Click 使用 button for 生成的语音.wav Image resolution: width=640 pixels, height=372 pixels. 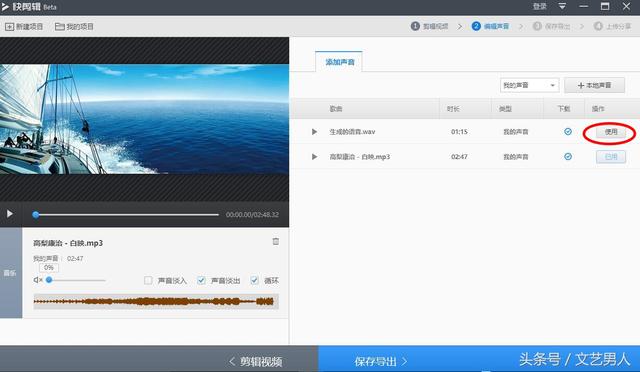tap(611, 132)
